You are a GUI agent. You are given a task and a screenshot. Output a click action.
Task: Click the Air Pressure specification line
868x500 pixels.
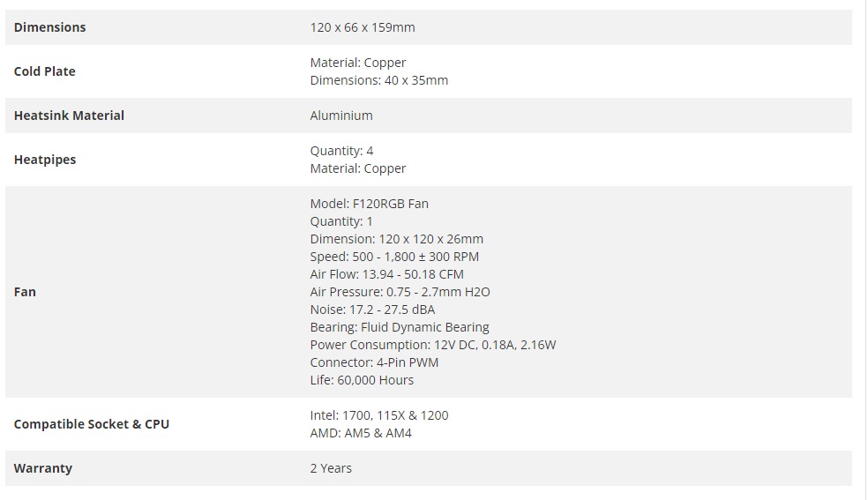coord(400,292)
